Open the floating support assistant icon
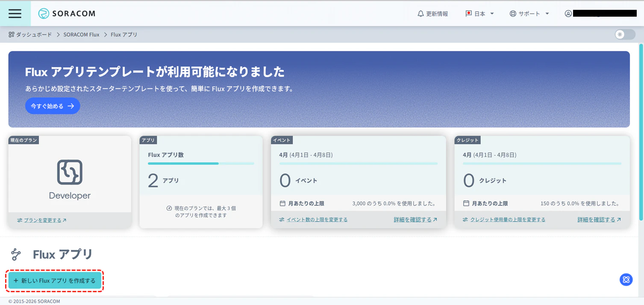Screen dimensions: 644x305 (x=626, y=280)
